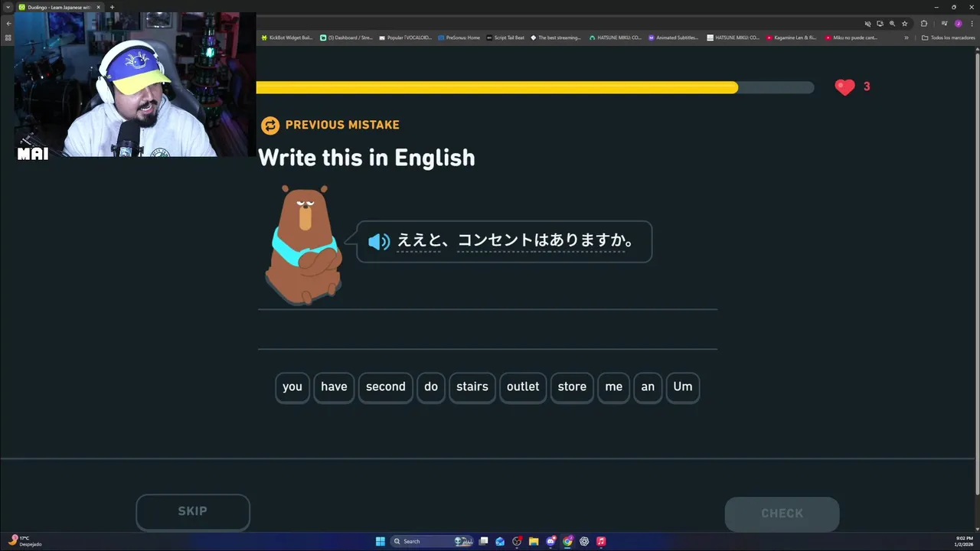The image size is (980, 551).
Task: Select the "store" word tile
Action: 572,387
